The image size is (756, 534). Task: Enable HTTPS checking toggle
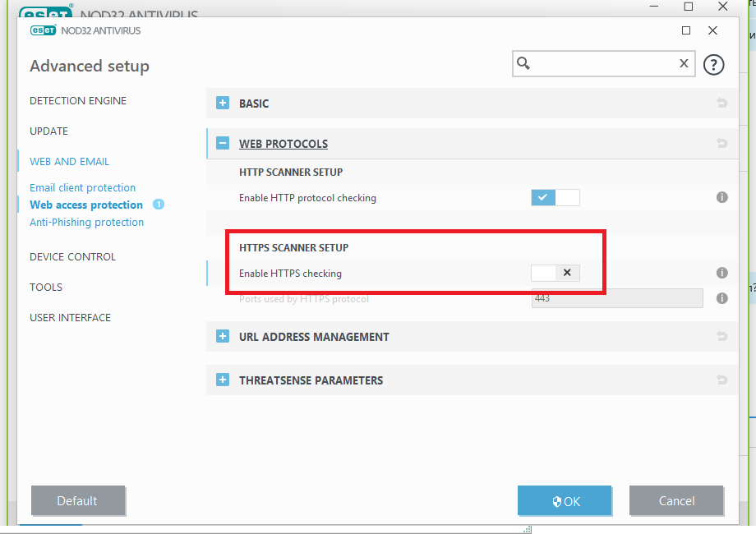pyautogui.click(x=555, y=274)
